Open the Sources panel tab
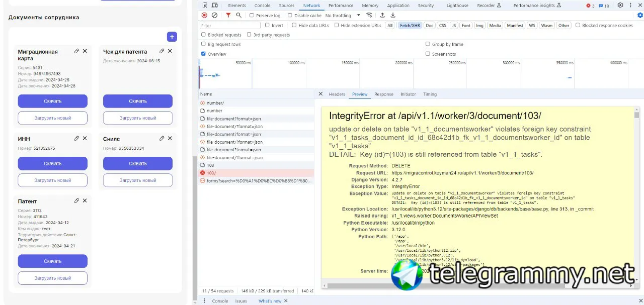Image resolution: width=644 pixels, height=305 pixels. point(287,6)
